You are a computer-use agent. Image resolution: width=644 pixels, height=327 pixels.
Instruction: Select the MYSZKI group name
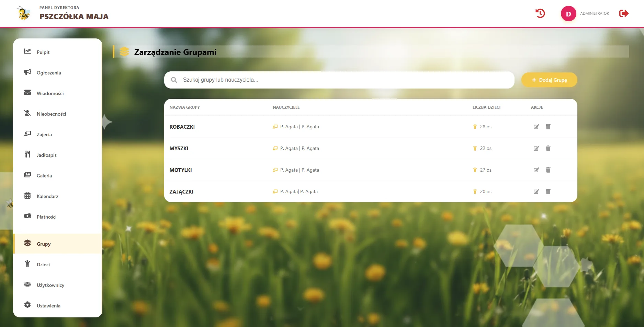point(179,149)
